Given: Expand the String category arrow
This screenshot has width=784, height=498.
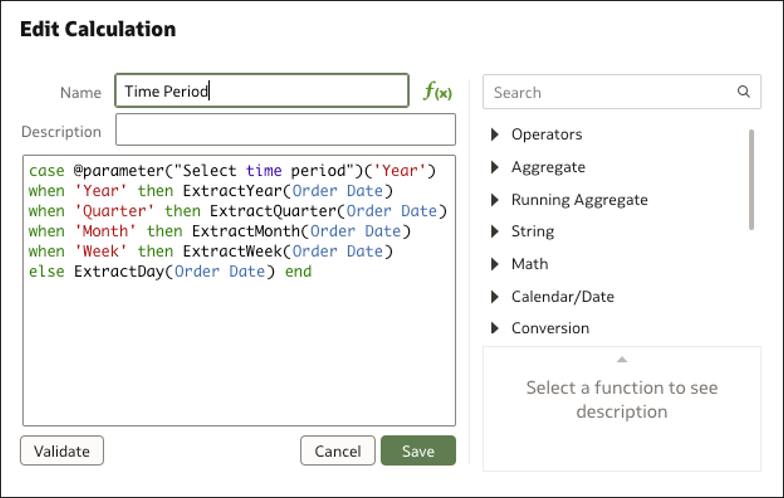Looking at the screenshot, I should point(495,232).
